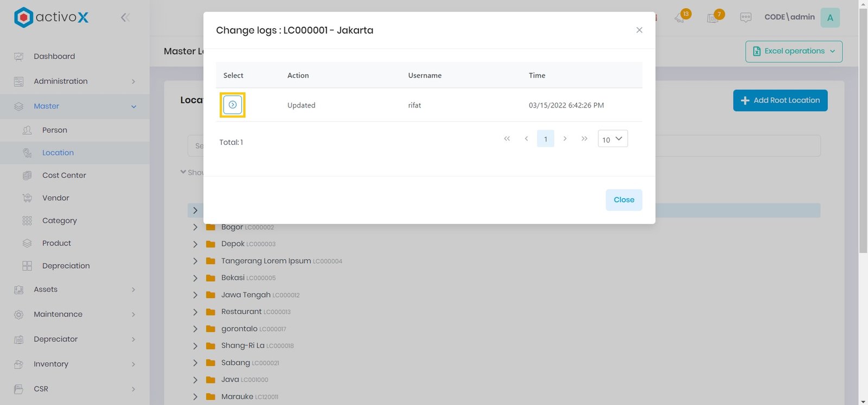The height and width of the screenshot is (405, 868).
Task: Open Excel operations dropdown
Action: pos(794,52)
